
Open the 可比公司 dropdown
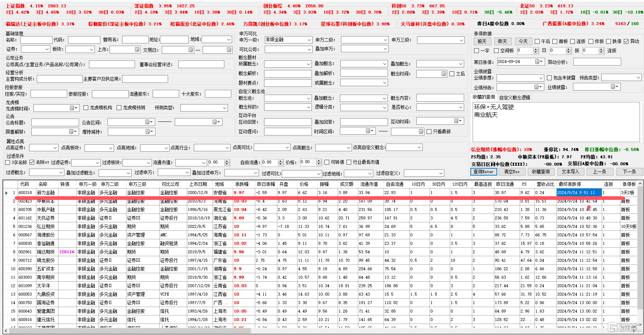click(x=309, y=49)
